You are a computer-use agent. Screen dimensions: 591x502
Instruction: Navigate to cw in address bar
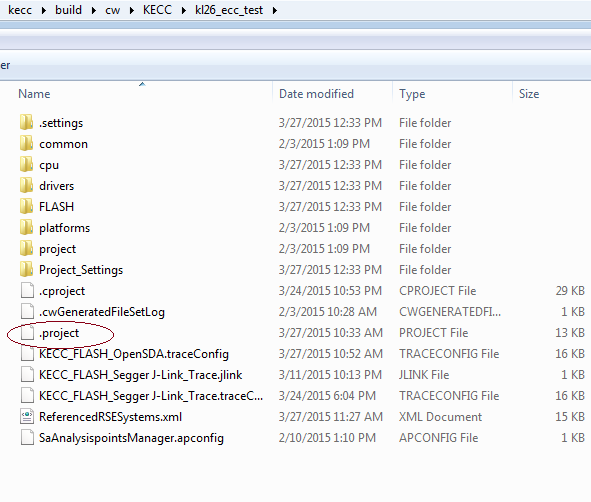click(112, 10)
